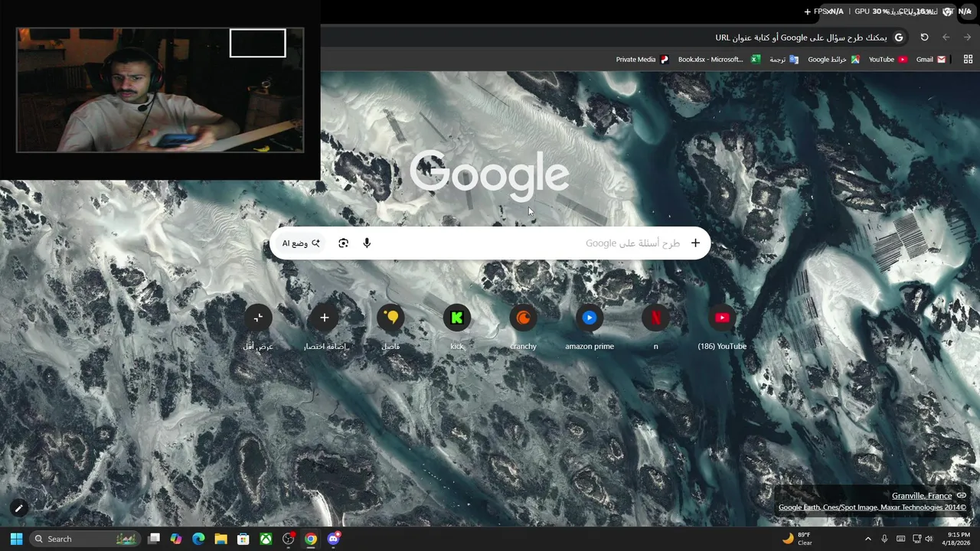The image size is (980, 551).
Task: Click the add shortcut plus tile
Action: [x=325, y=326]
